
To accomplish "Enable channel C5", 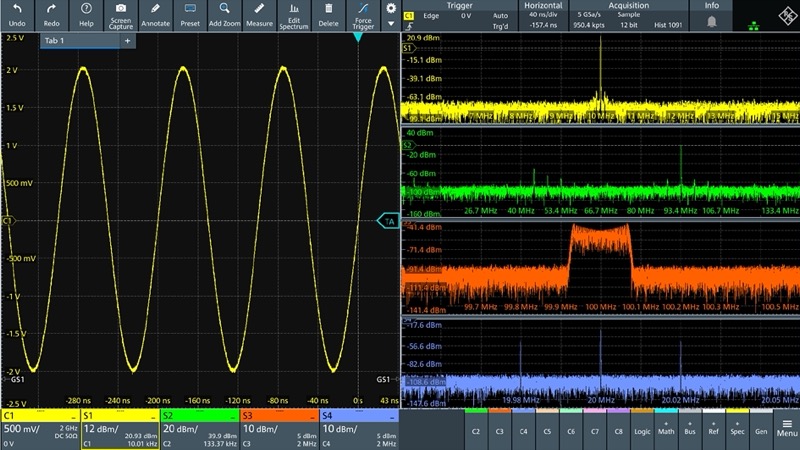I will (547, 430).
